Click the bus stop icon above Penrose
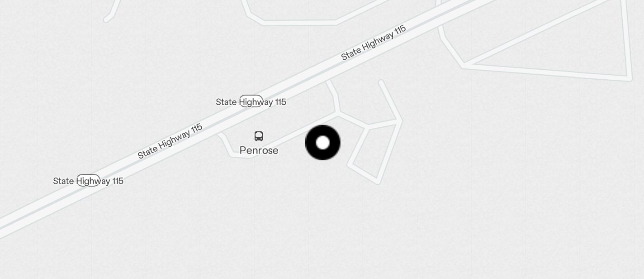Image resolution: width=644 pixels, height=279 pixels. coord(259,136)
